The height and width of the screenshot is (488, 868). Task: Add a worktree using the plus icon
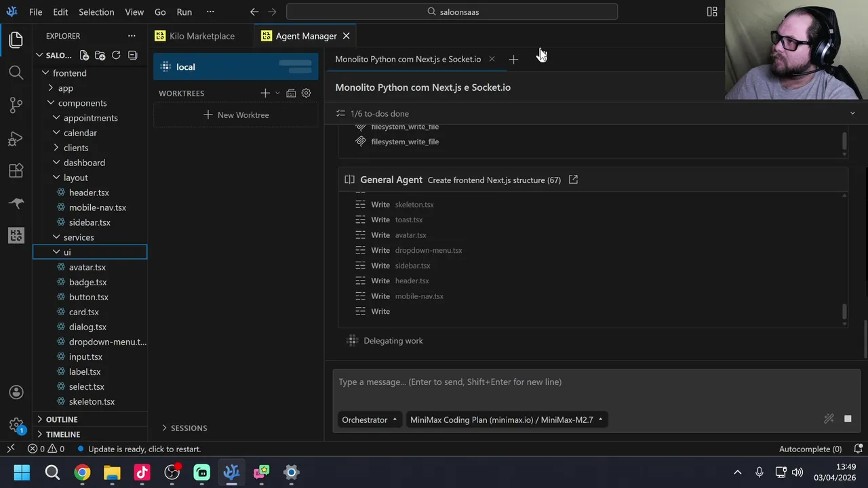click(265, 93)
